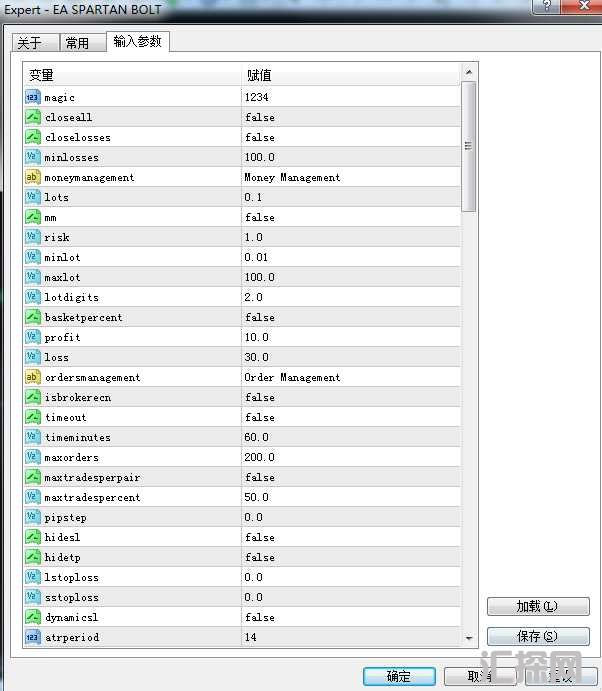Switch to the 关于 tab
This screenshot has height=691, width=602.
[x=31, y=43]
